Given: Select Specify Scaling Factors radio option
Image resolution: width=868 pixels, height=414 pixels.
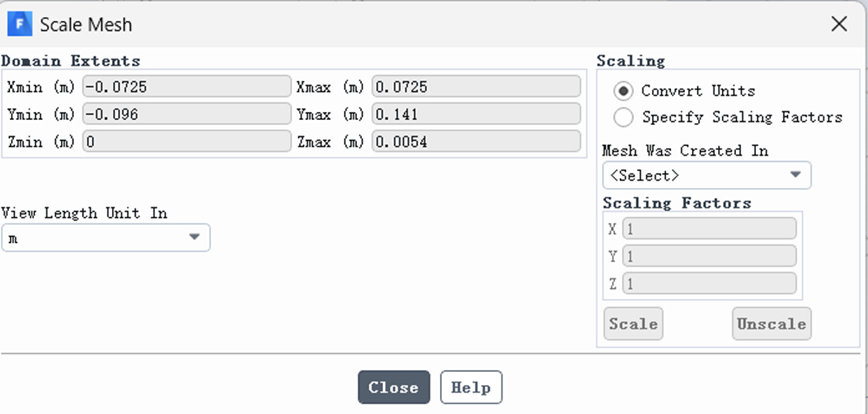Looking at the screenshot, I should click(x=623, y=117).
